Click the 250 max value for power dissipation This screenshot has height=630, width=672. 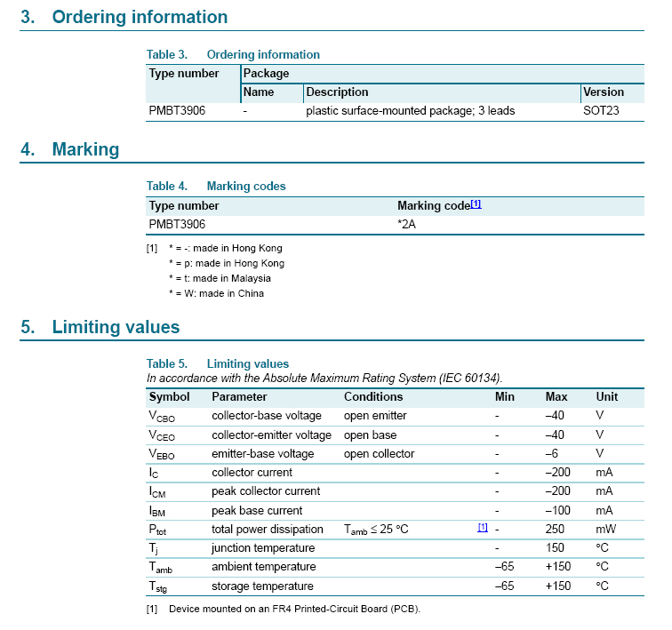555,529
